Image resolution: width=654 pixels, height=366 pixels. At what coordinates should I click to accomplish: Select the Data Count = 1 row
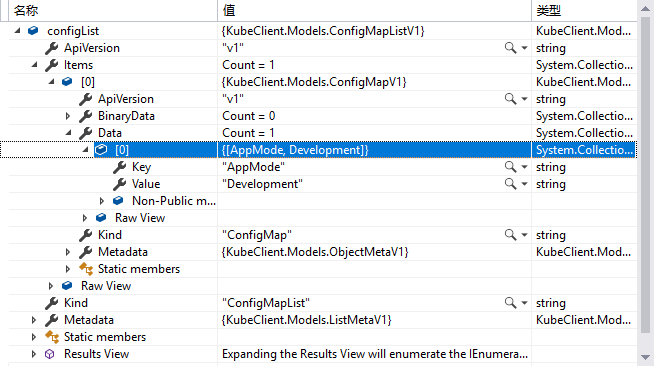click(x=322, y=133)
